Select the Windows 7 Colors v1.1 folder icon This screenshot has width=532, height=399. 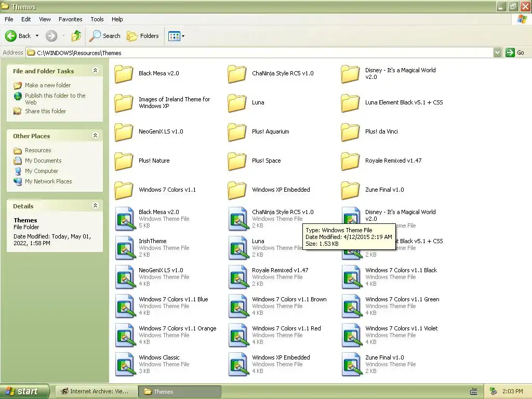click(x=124, y=190)
